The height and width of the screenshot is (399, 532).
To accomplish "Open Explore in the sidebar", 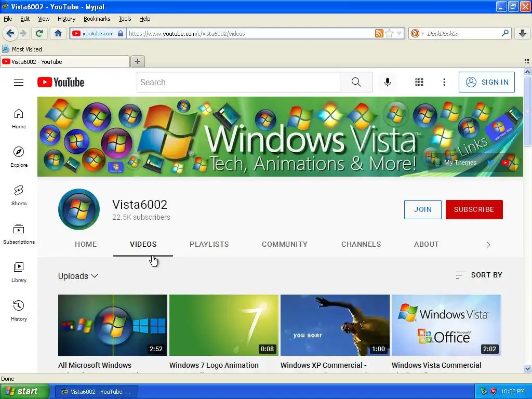I will click(x=19, y=157).
